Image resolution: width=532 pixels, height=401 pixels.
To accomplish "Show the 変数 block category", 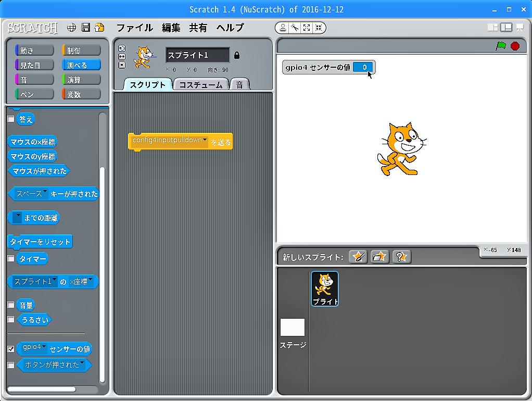I will coord(81,94).
